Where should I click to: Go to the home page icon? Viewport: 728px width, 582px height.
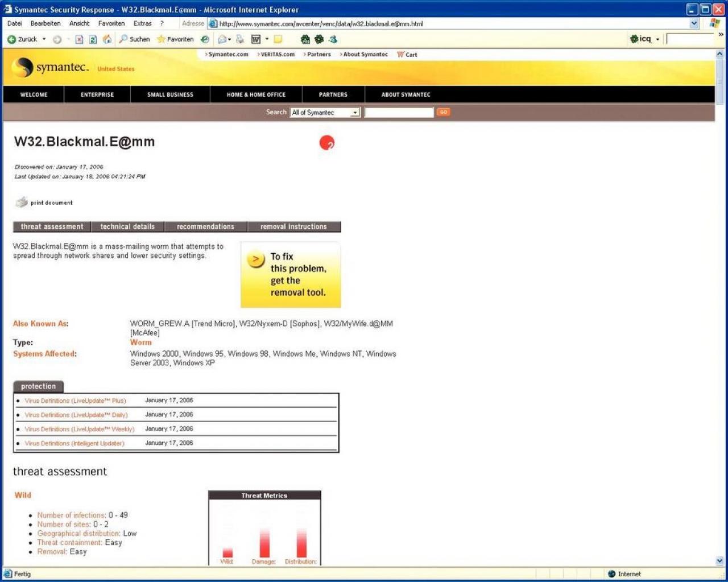click(x=107, y=39)
